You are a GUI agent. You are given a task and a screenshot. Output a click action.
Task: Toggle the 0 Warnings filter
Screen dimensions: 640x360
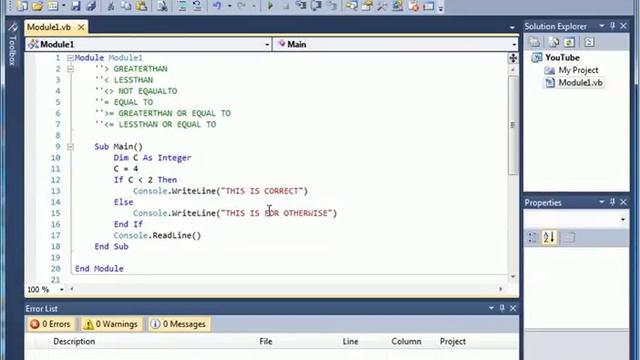click(111, 324)
